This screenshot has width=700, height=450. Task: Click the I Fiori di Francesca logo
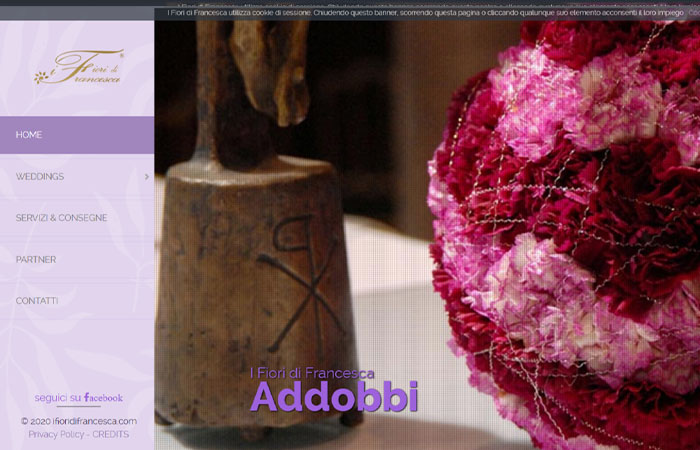(x=79, y=67)
